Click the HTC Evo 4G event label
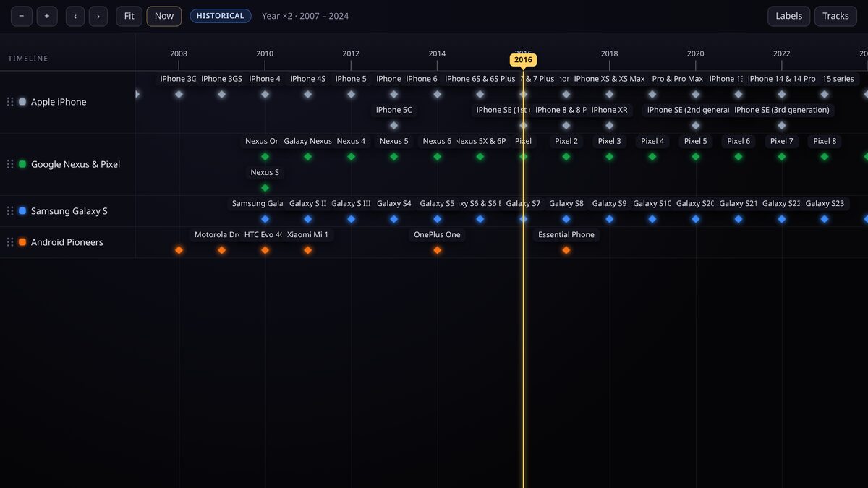 click(265, 234)
